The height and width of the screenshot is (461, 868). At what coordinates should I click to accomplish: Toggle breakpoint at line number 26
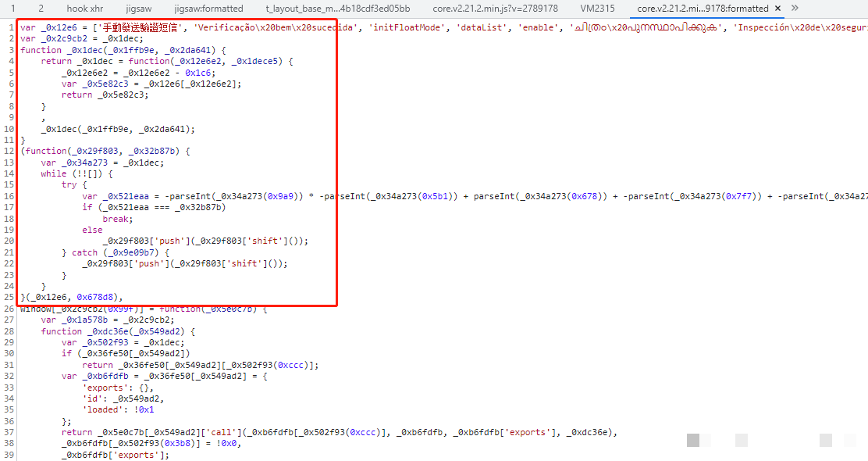click(x=9, y=309)
